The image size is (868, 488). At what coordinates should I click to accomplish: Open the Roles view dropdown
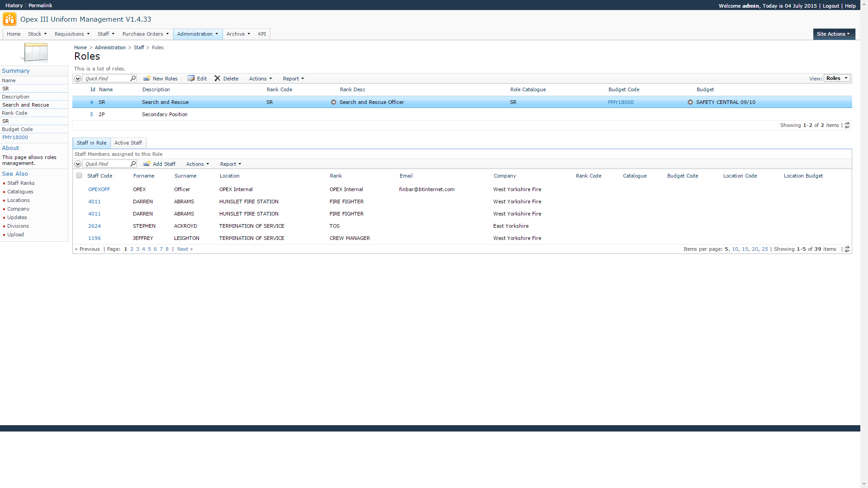pos(837,78)
